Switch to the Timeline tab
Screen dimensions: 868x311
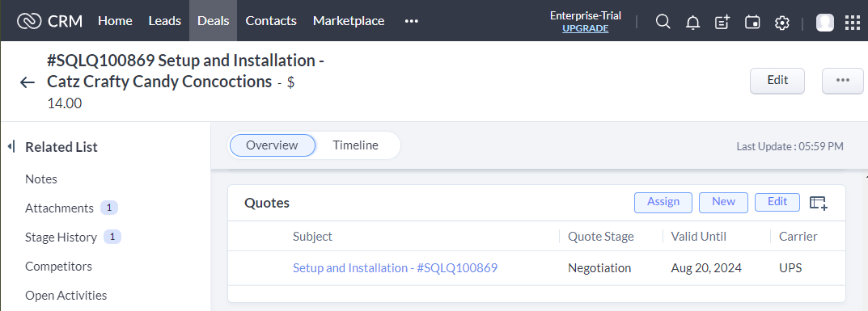pos(355,145)
